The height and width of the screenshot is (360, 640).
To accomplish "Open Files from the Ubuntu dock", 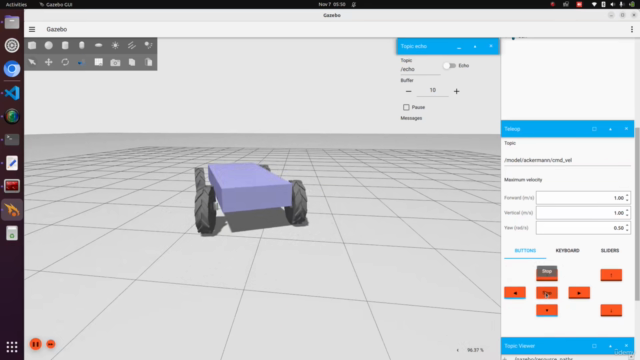I will pos(12,22).
